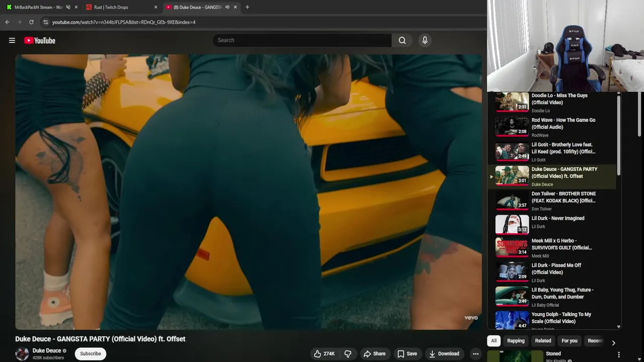
Task: Click inside the YouTube search field
Action: [302, 40]
